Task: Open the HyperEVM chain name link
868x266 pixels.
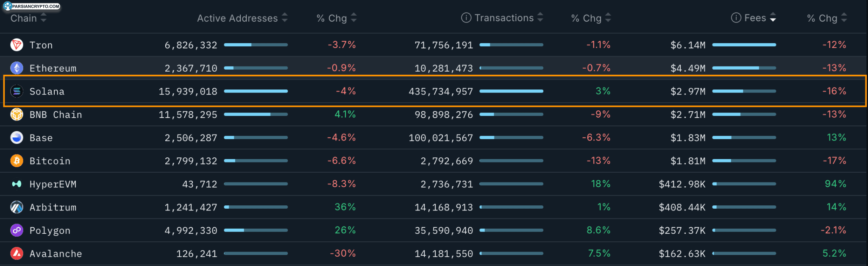Action: click(53, 184)
